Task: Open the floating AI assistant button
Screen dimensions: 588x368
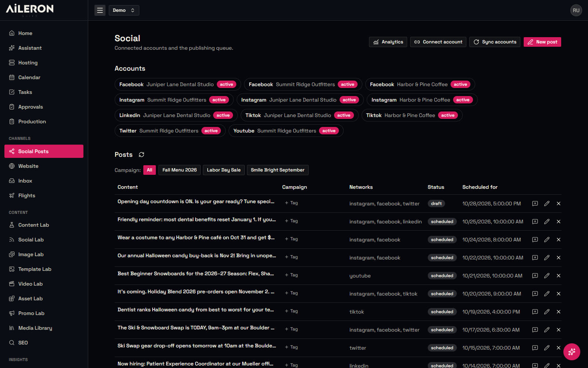Action: click(x=572, y=352)
